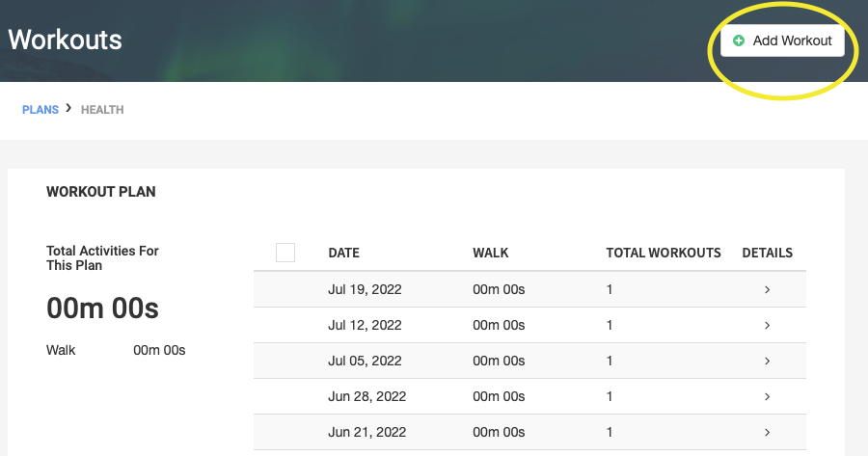Select the Jul 05, 2022 date cell
The width and height of the screenshot is (868, 456).
click(365, 361)
